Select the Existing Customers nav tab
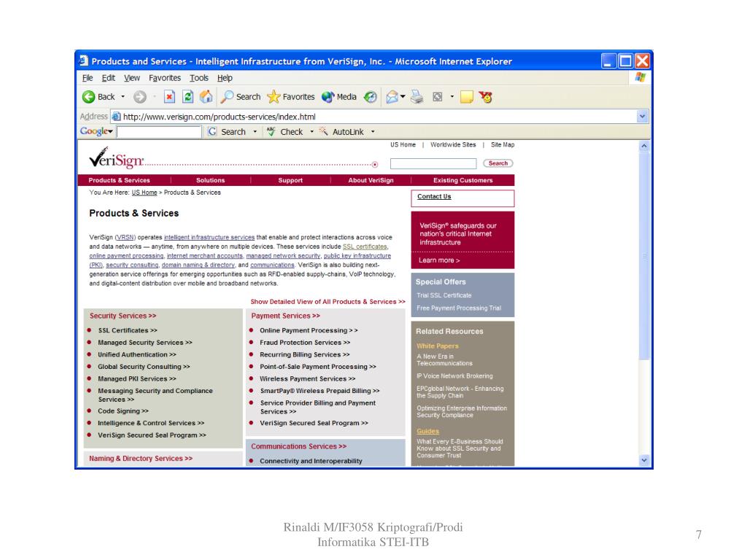This screenshot has height=560, width=747. (x=462, y=181)
